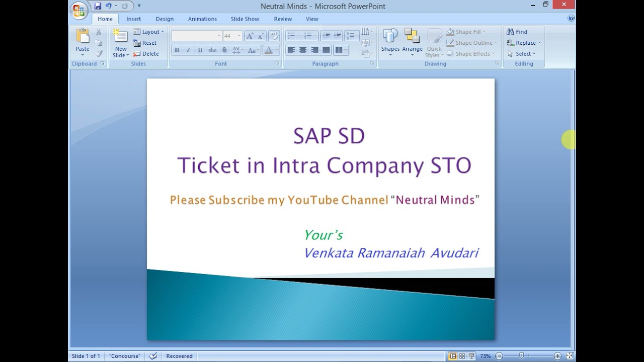Open Change Case menu

tap(252, 50)
